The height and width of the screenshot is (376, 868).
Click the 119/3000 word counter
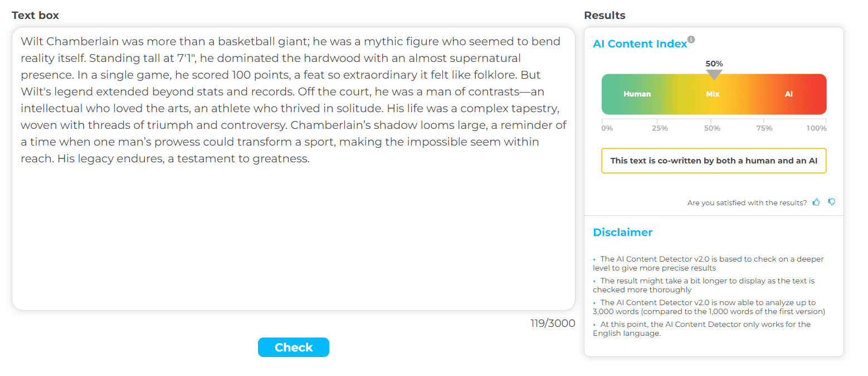(553, 324)
